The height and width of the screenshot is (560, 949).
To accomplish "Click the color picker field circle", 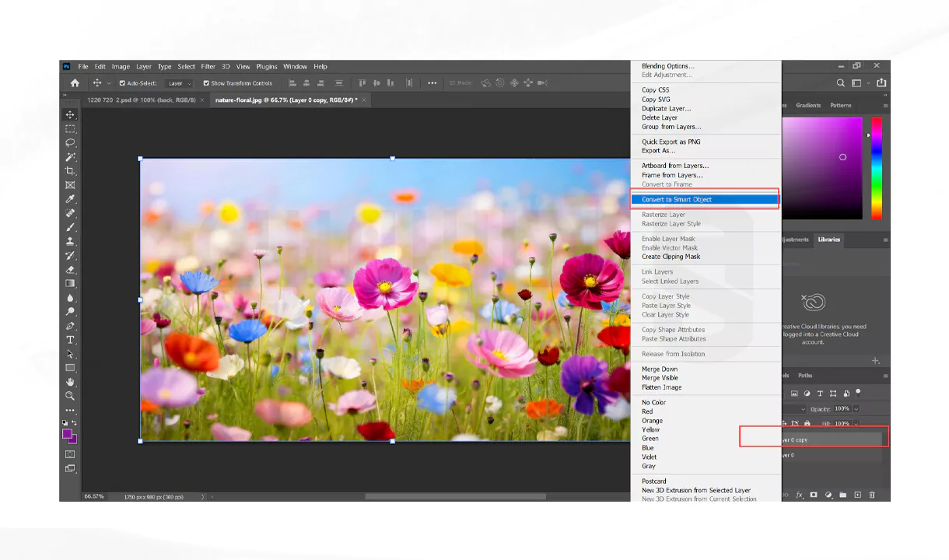I will point(842,157).
